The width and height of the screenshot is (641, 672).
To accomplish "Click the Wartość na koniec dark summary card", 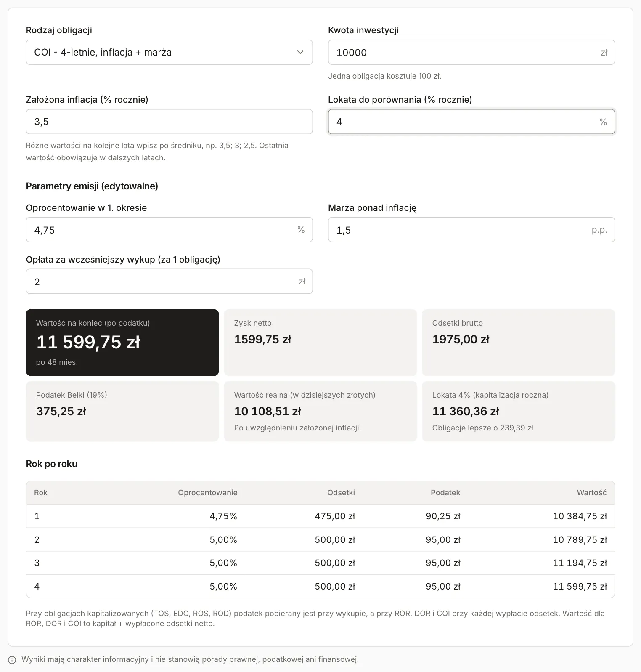I will point(122,343).
